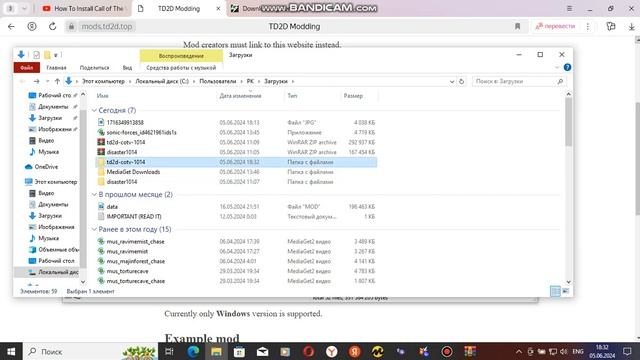Collapse the В прошлом месяце (2) group
This screenshot has height=360, width=640.
94,195
